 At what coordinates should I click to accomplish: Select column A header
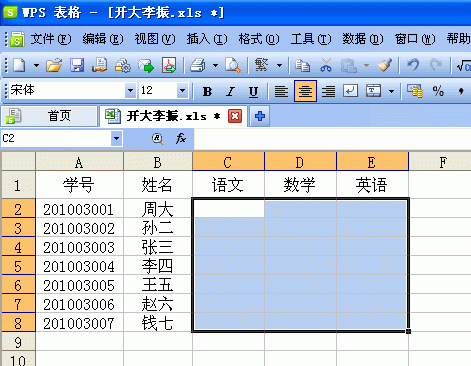(79, 162)
